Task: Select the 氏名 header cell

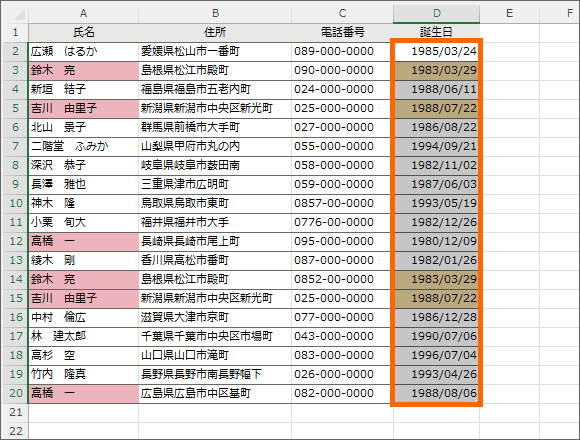Action: 84,33
